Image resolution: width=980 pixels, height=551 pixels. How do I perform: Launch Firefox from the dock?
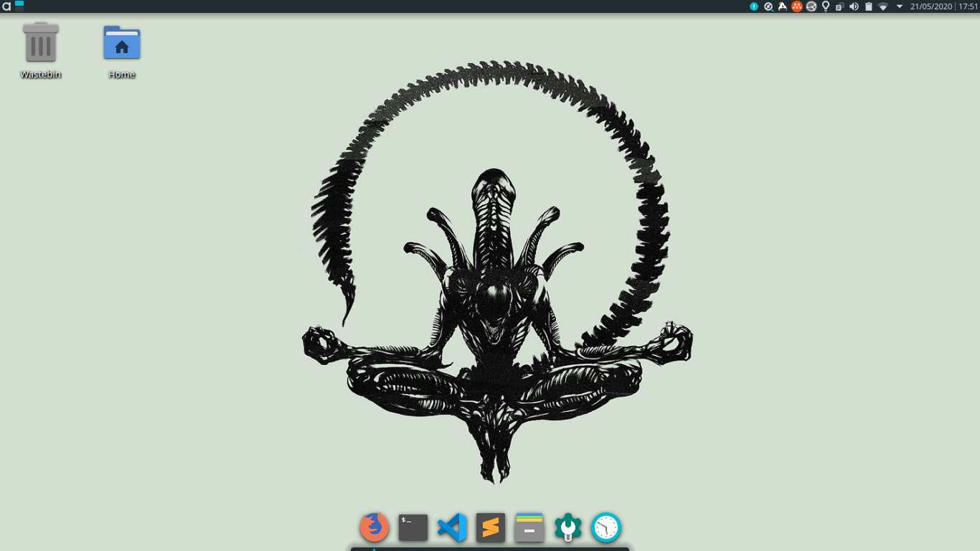click(374, 527)
